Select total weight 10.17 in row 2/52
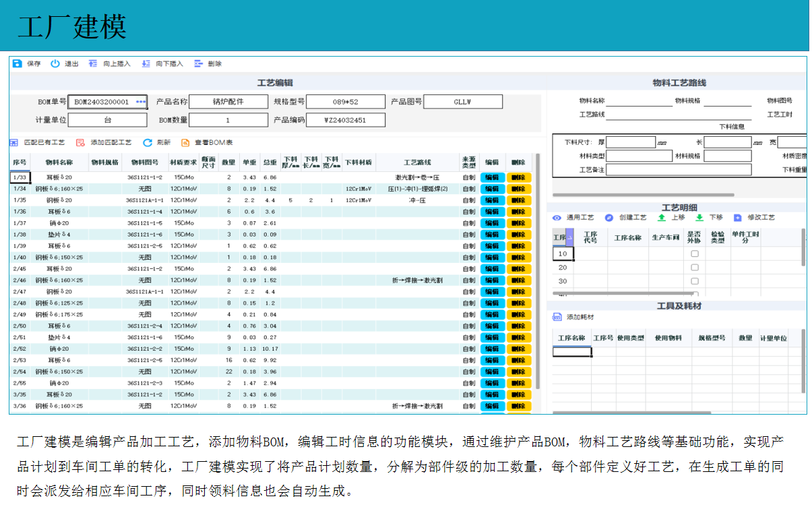Screen dimensions: 812x507 point(270,349)
